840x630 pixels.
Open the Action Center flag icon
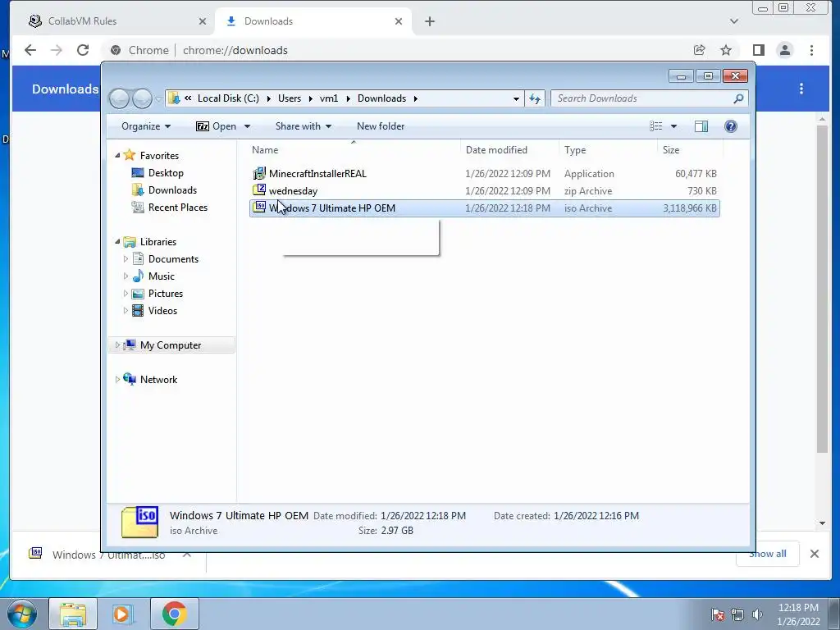click(x=718, y=614)
